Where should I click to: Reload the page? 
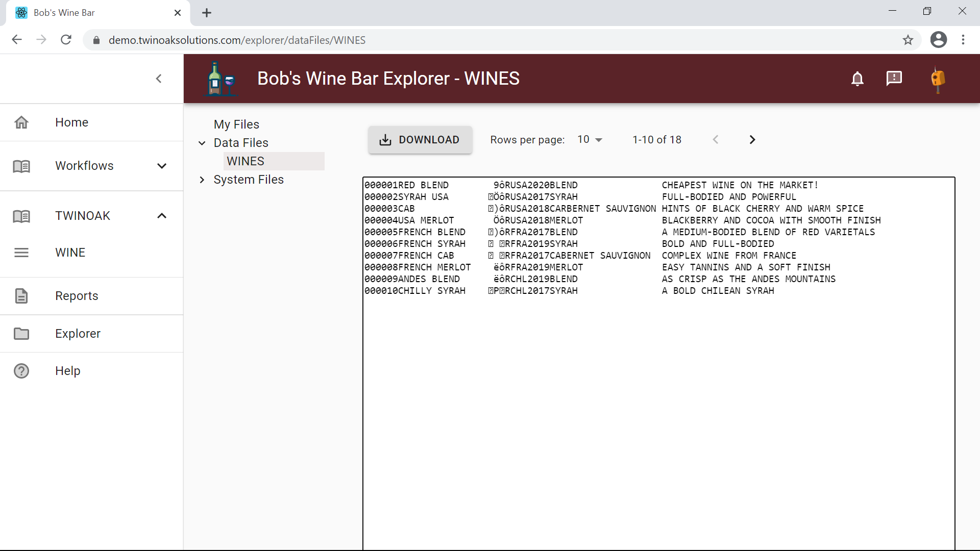coord(66,40)
